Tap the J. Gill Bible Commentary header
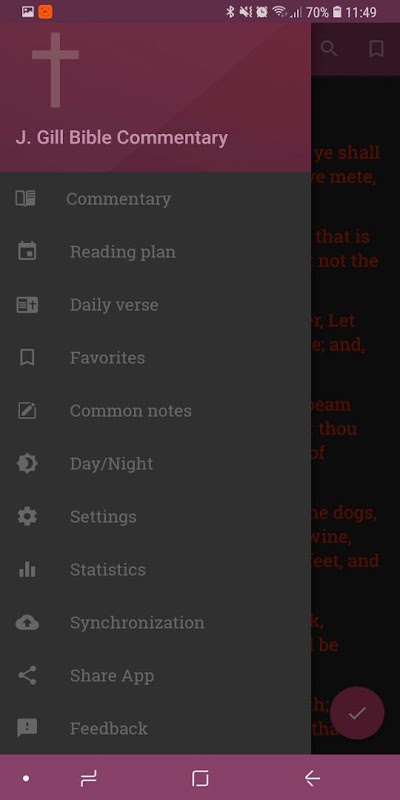The height and width of the screenshot is (800, 400). (121, 138)
